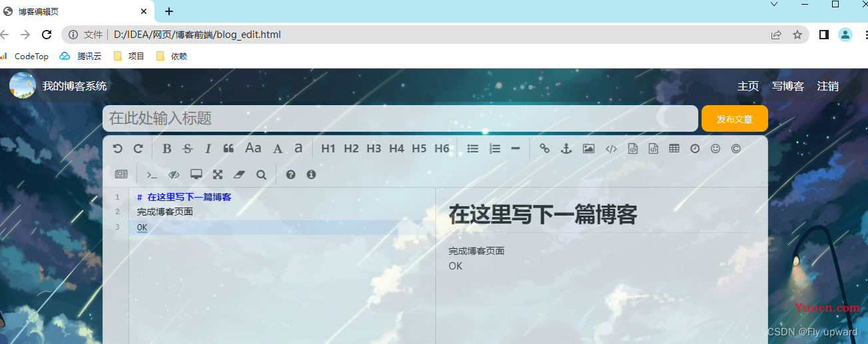This screenshot has height=344, width=868.
Task: Go forward in browser history
Action: (x=25, y=35)
